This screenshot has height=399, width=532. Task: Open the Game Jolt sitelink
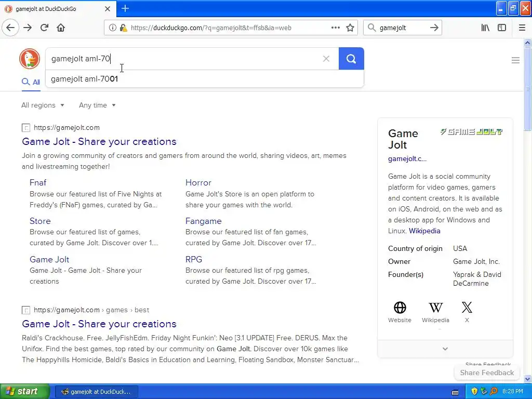(x=49, y=259)
